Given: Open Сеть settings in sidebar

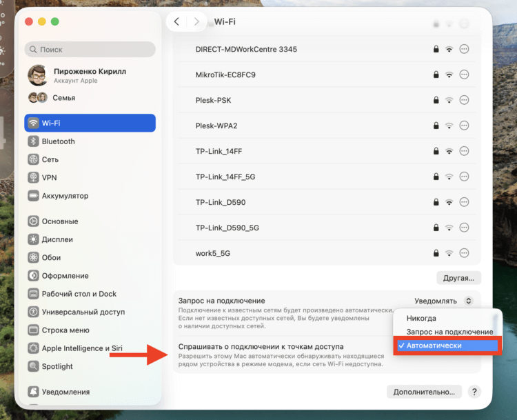Looking at the screenshot, I should point(90,159).
